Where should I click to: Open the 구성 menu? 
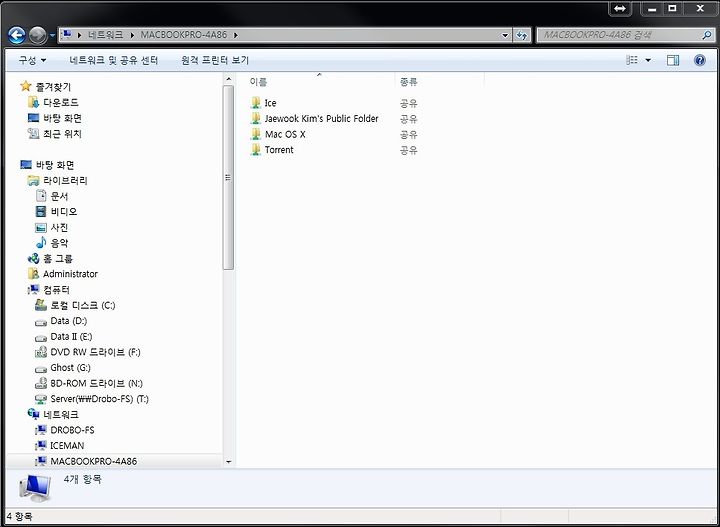point(32,60)
